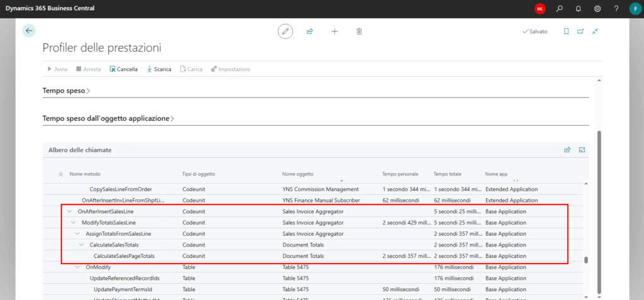Collapse the ModifyTotalsSalesLine node
The image size is (644, 300).
click(74, 223)
